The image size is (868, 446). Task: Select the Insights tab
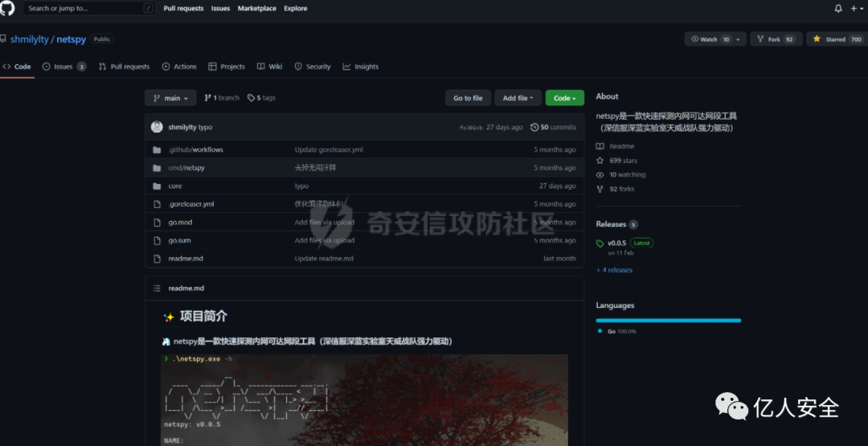point(360,67)
